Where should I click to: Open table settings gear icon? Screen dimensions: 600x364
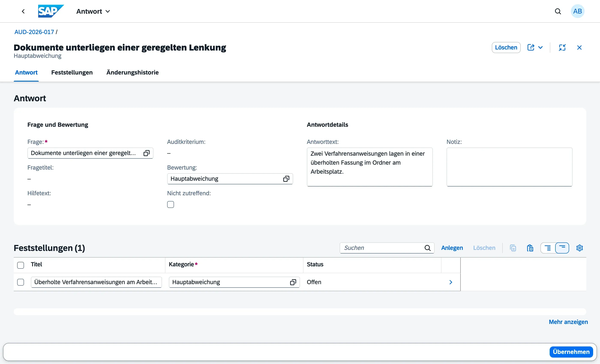580,248
